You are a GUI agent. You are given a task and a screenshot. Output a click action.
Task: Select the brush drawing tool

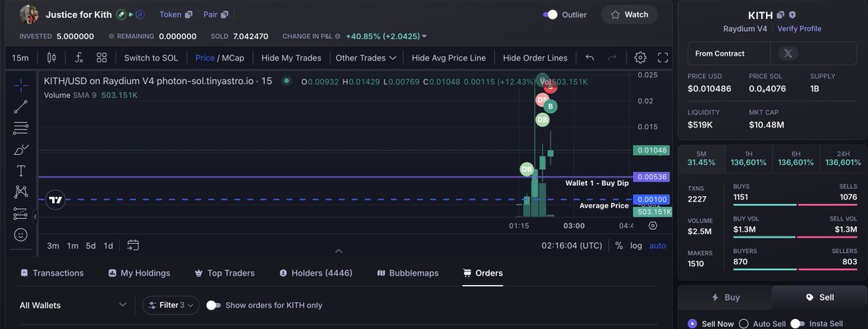pos(20,150)
